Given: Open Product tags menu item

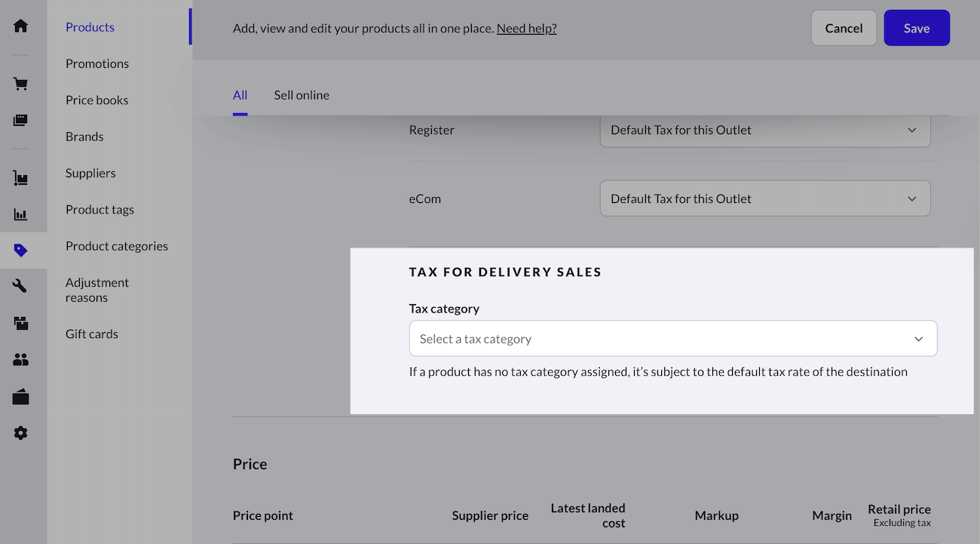Looking at the screenshot, I should [x=100, y=209].
